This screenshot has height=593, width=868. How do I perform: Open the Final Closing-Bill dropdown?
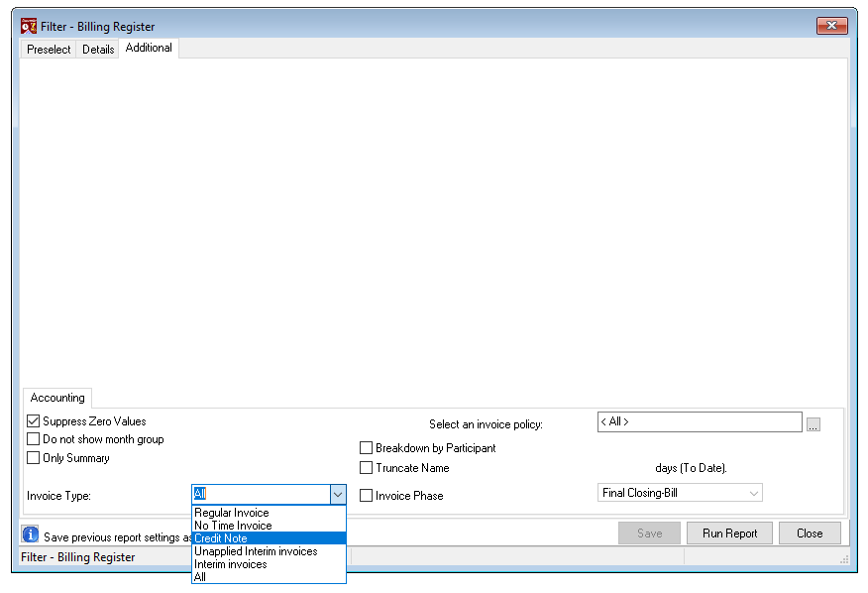680,493
